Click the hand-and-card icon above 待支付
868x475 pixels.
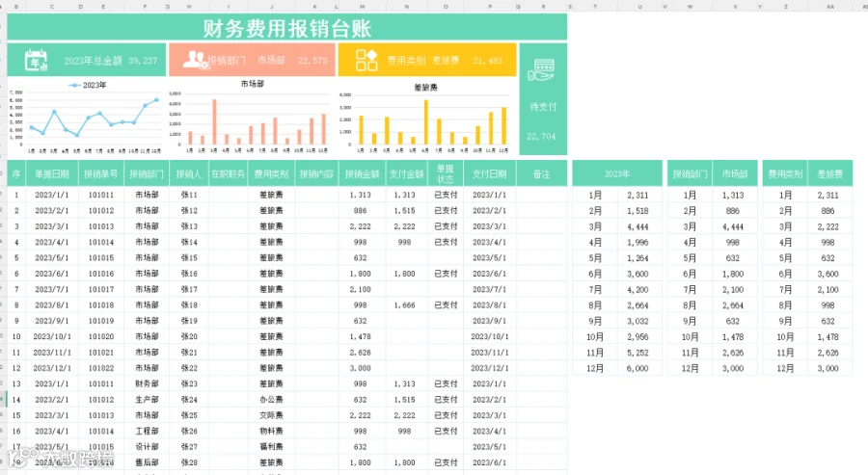[x=541, y=69]
